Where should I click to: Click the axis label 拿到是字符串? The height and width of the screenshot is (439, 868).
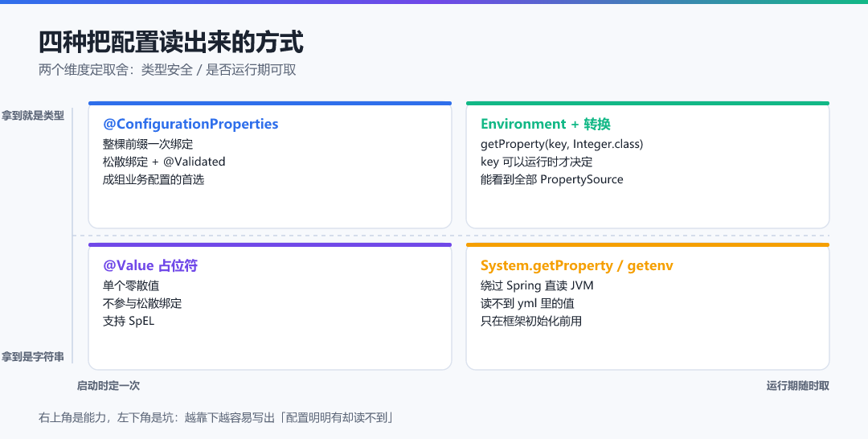(x=33, y=357)
